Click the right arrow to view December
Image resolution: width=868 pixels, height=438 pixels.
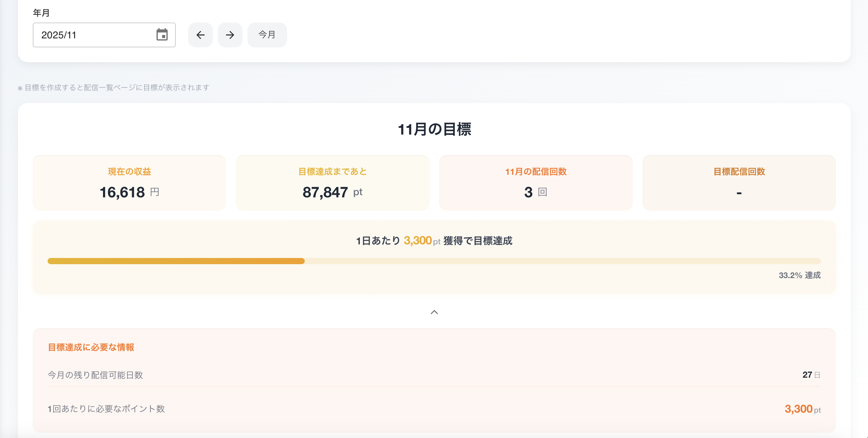[x=230, y=35]
